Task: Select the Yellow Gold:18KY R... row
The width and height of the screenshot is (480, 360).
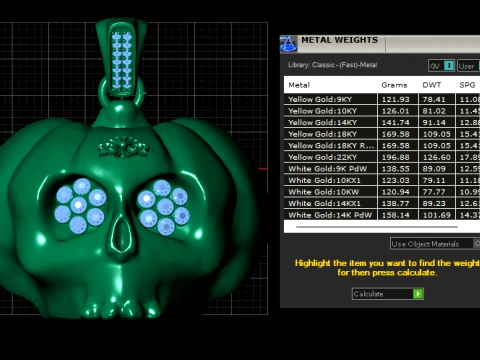Action: click(382, 146)
